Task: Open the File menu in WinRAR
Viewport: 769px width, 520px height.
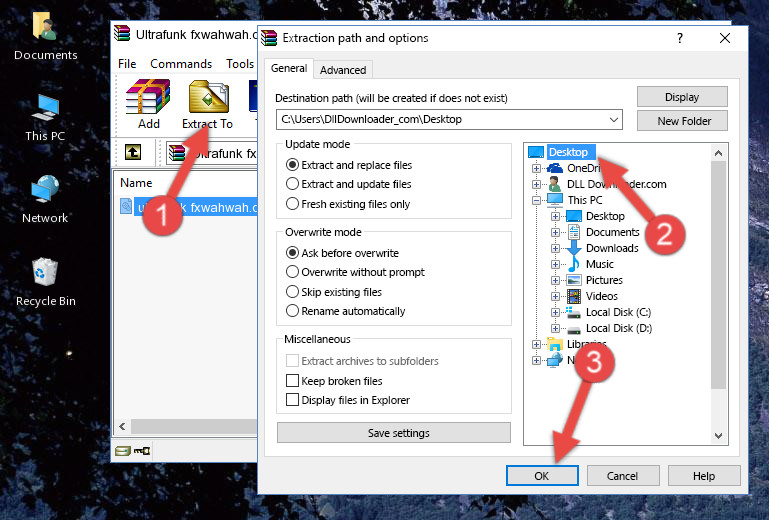Action: tap(127, 64)
